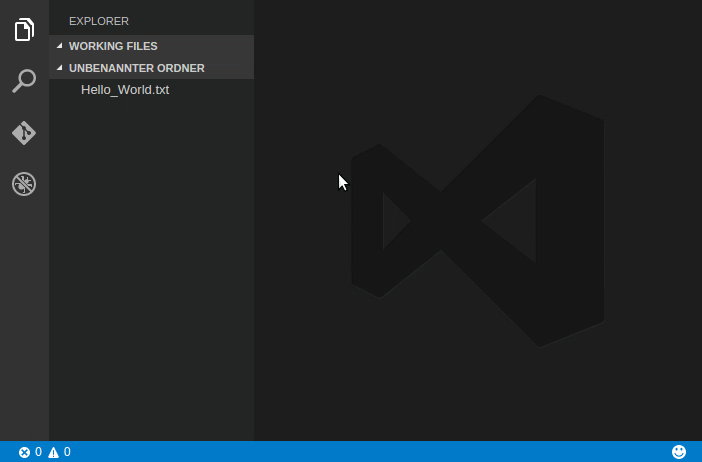This screenshot has width=702, height=462.
Task: Click the error count number zero
Action: 38,452
